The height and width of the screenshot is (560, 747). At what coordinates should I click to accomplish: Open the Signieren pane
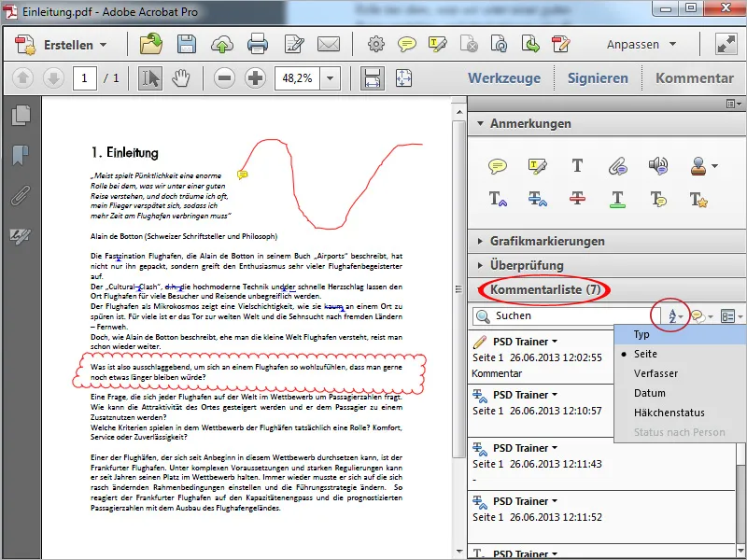[598, 78]
